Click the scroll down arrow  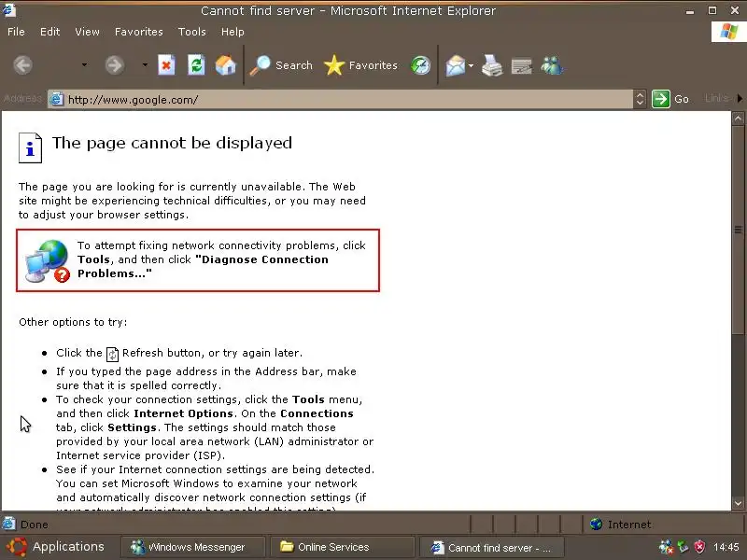(739, 503)
